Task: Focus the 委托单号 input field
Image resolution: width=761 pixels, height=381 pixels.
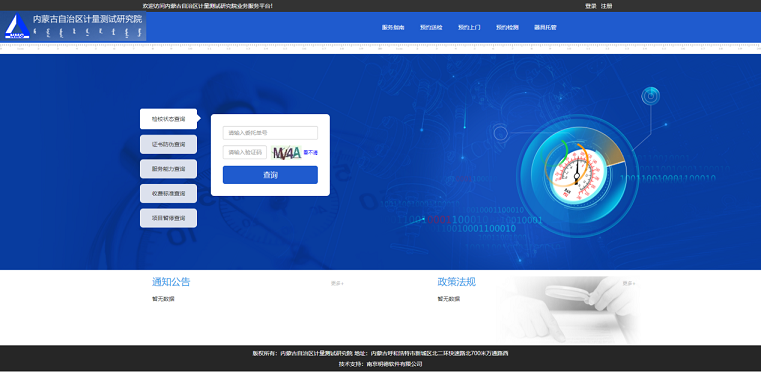Action: click(x=270, y=133)
